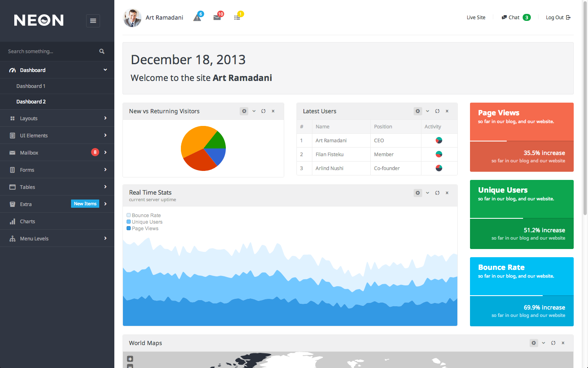588x368 pixels.
Task: Expand the UI Elements sidebar menu
Action: coord(57,135)
